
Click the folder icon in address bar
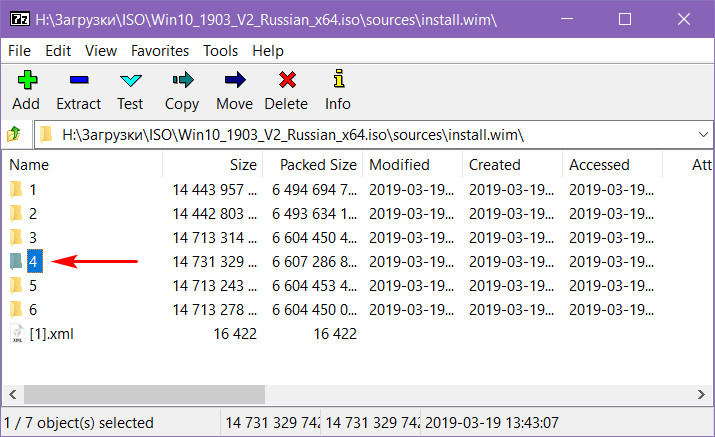point(46,135)
